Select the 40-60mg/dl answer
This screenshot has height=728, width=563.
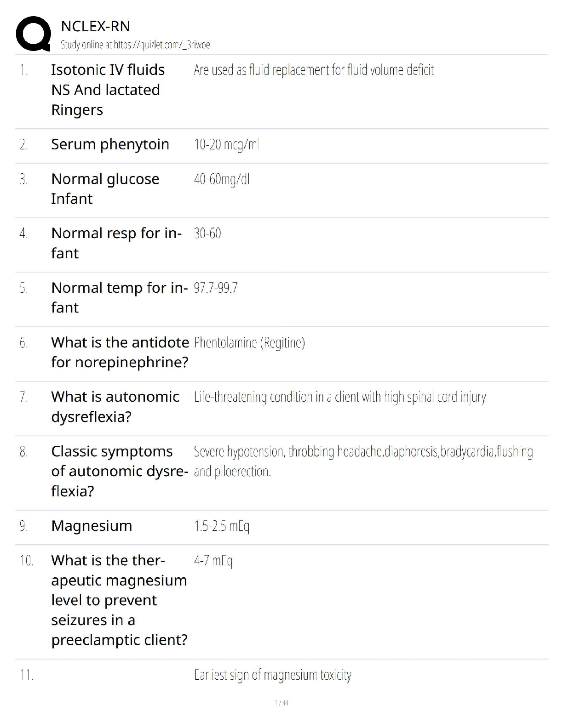221,179
